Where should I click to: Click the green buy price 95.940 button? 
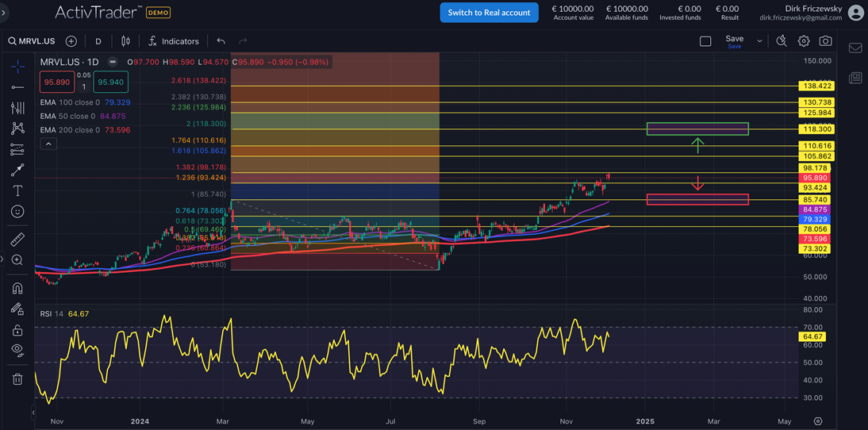[110, 82]
